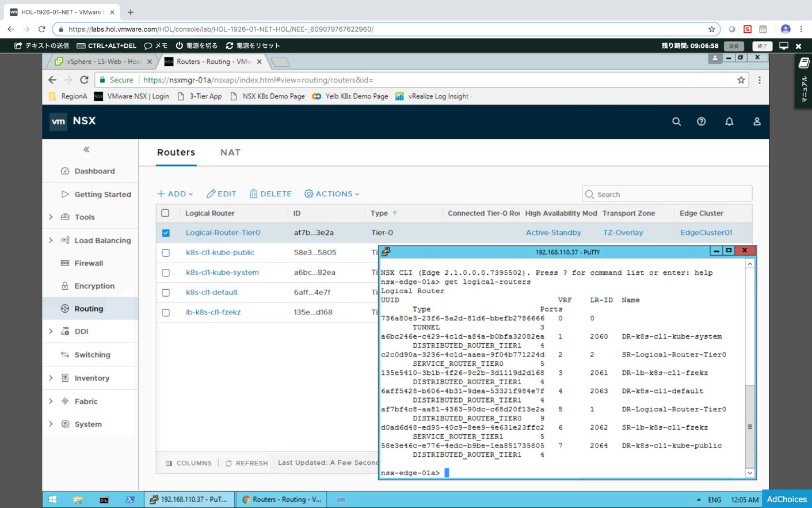
Task: Open the RegionA bookmark folder
Action: point(68,96)
